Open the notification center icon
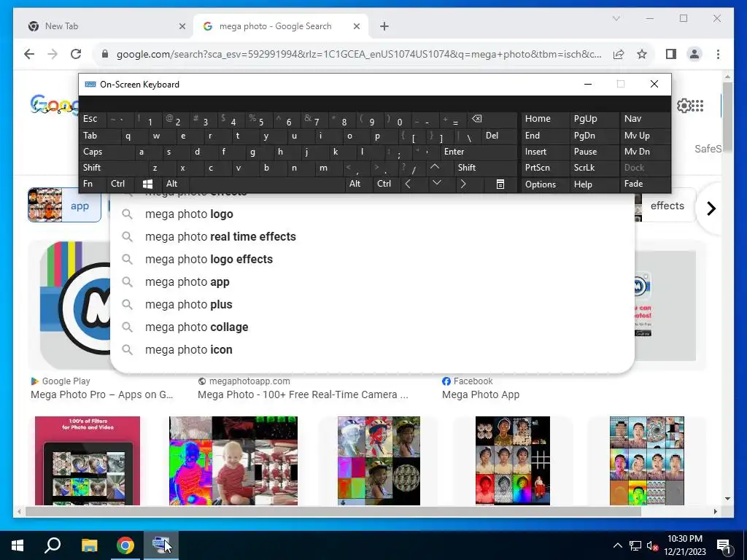This screenshot has width=747, height=560. (724, 545)
